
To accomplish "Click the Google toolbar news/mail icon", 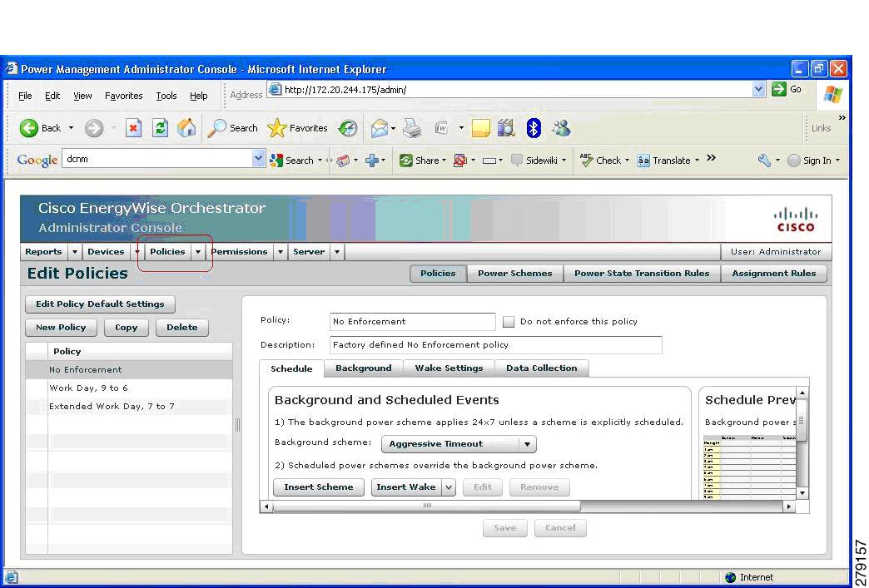I will pos(344,161).
